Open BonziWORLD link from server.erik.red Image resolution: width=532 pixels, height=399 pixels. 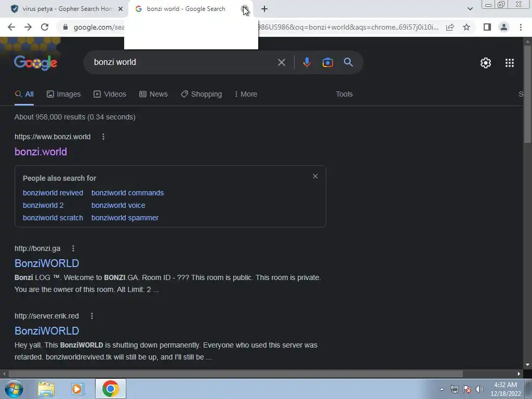[x=47, y=331]
